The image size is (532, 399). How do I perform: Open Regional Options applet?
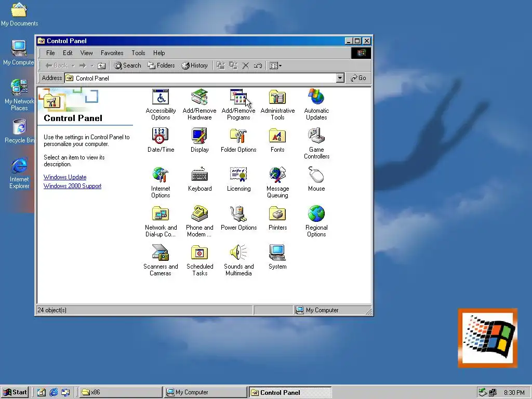[316, 221]
